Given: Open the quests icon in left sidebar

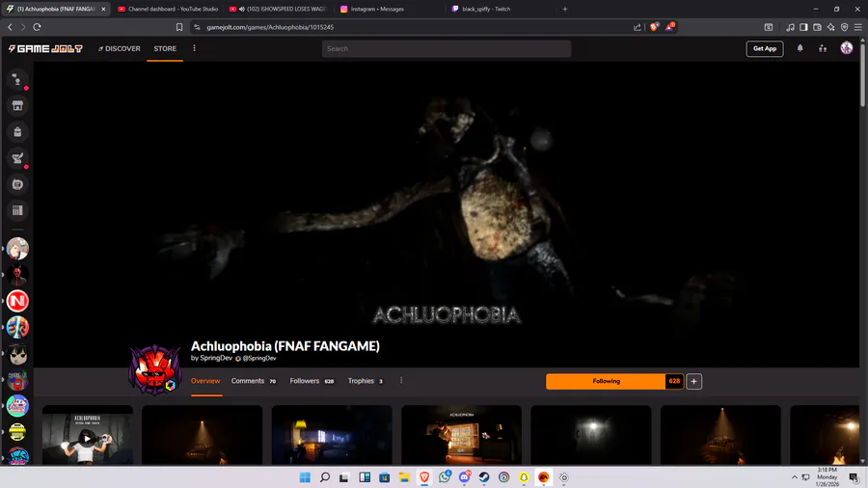Looking at the screenshot, I should 17,158.
